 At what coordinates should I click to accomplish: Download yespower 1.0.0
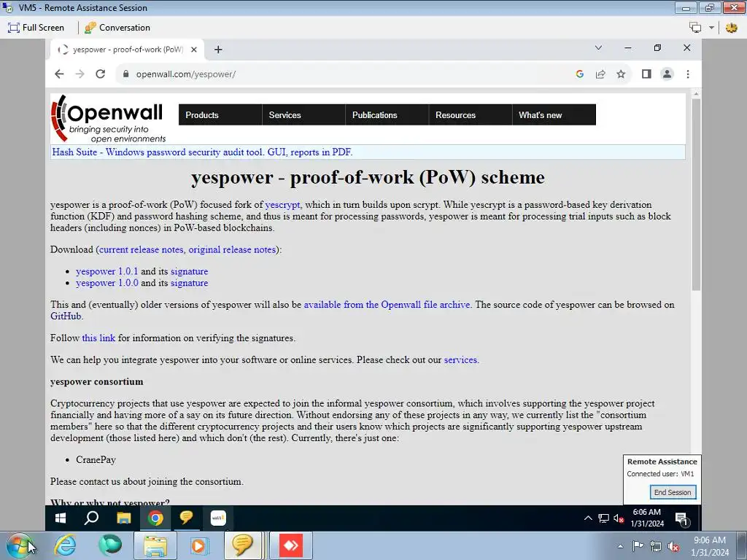click(x=107, y=283)
